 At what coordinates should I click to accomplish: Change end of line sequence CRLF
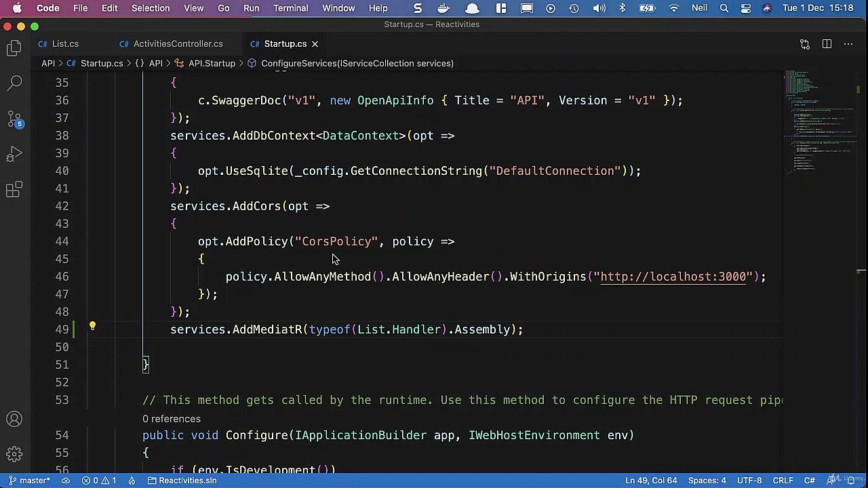click(x=783, y=481)
